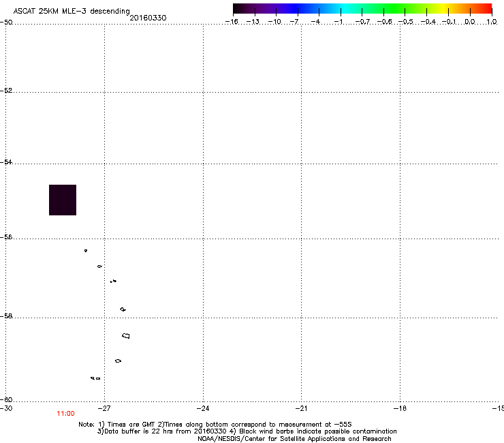Click the -60 latitude axis label
504x443 pixels.
tap(6, 399)
